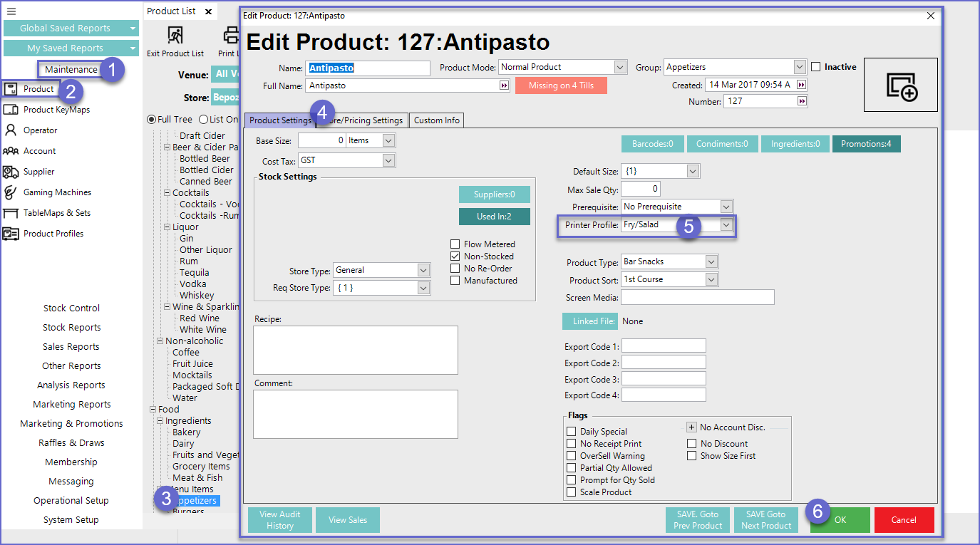This screenshot has width=980, height=545.
Task: Untick the Non-Stocked checkbox
Action: pyautogui.click(x=455, y=256)
